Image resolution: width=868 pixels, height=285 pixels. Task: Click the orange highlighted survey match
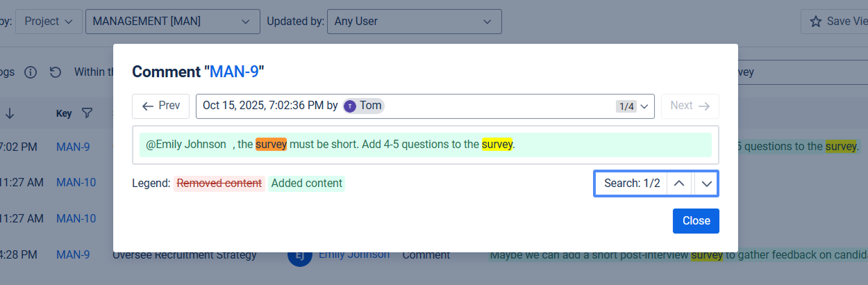click(x=271, y=145)
